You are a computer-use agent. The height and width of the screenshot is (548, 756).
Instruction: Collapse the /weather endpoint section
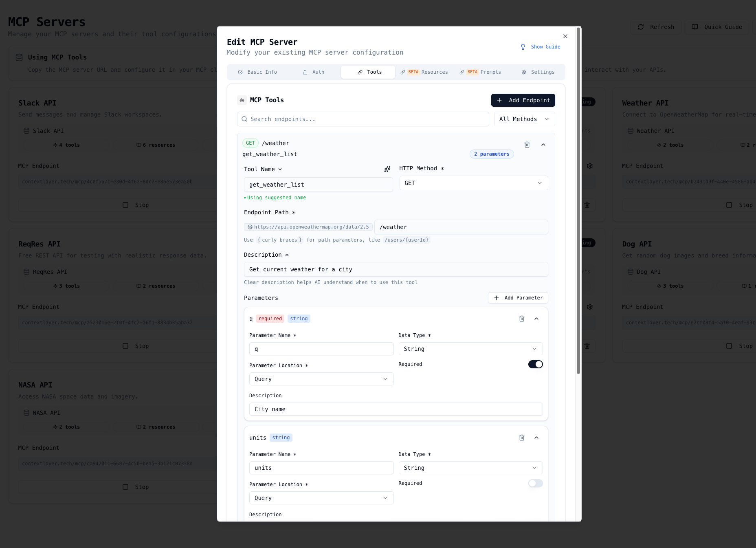(x=543, y=145)
